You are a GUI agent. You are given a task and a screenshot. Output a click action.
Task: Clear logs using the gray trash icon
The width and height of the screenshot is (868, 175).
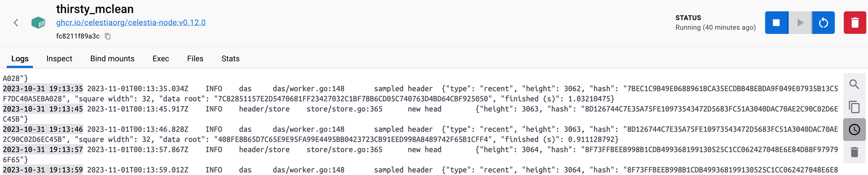tap(854, 152)
